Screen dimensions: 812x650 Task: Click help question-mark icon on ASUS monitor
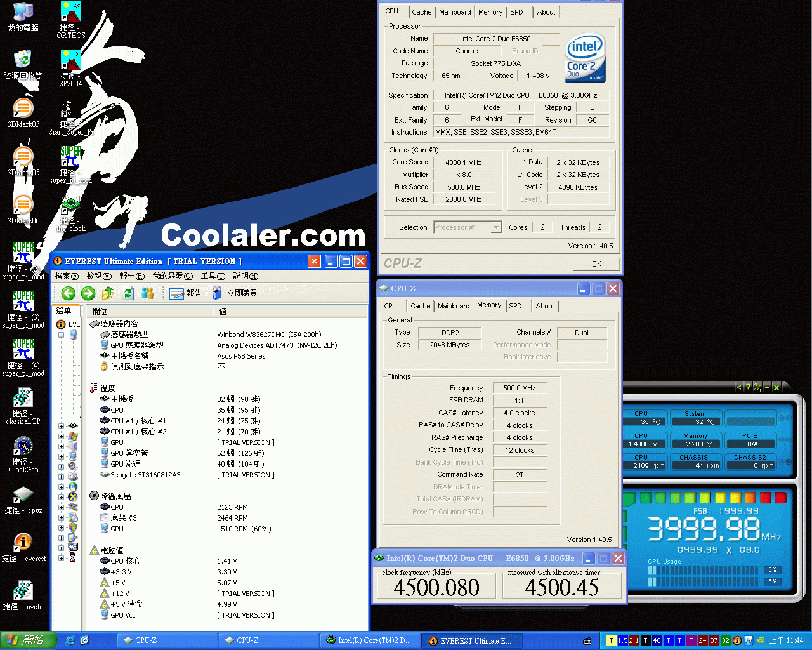[748, 387]
